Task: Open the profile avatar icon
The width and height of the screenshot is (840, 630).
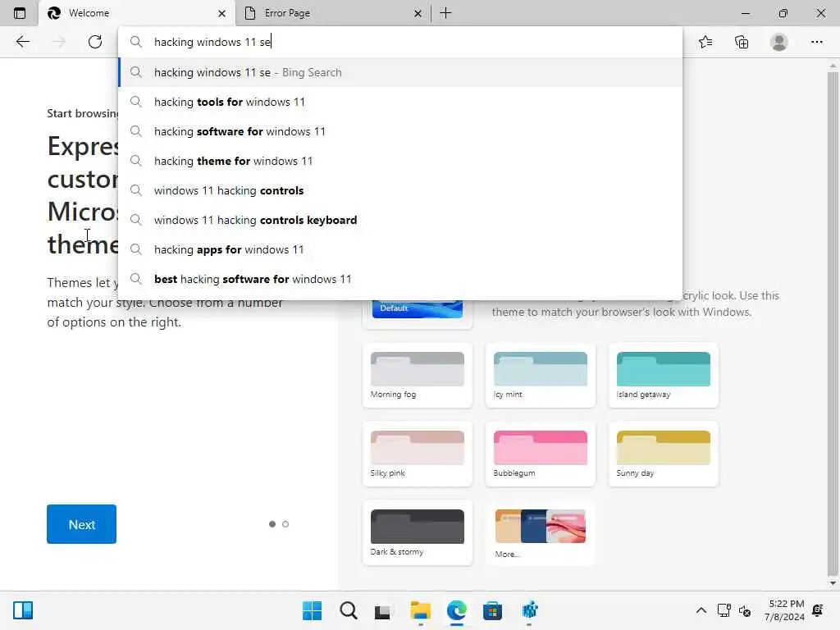Action: [779, 42]
